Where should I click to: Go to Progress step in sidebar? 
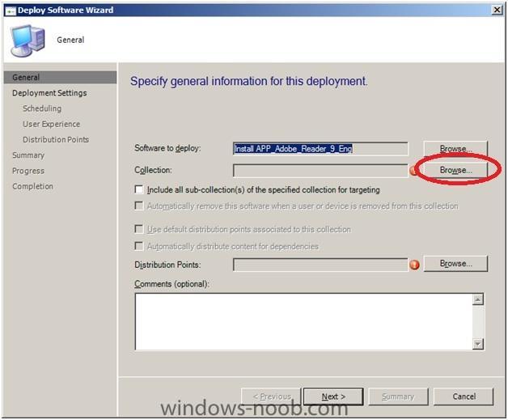click(28, 171)
